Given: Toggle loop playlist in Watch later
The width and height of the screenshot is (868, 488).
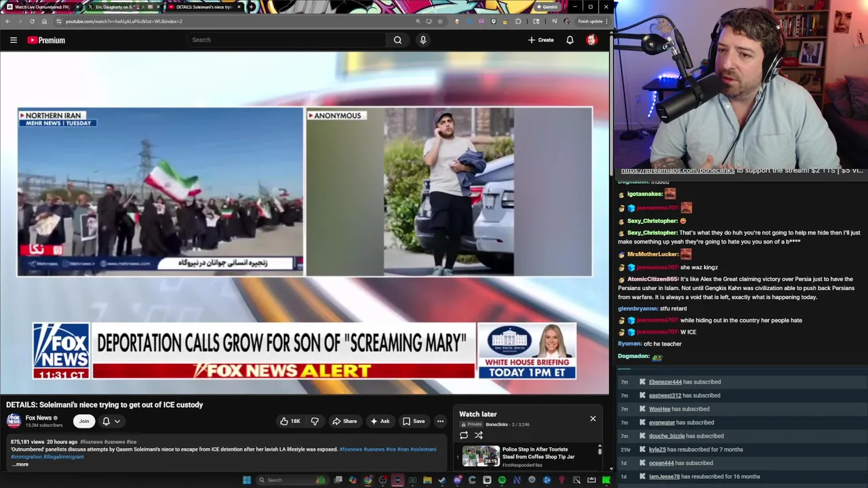Looking at the screenshot, I should click(x=464, y=435).
